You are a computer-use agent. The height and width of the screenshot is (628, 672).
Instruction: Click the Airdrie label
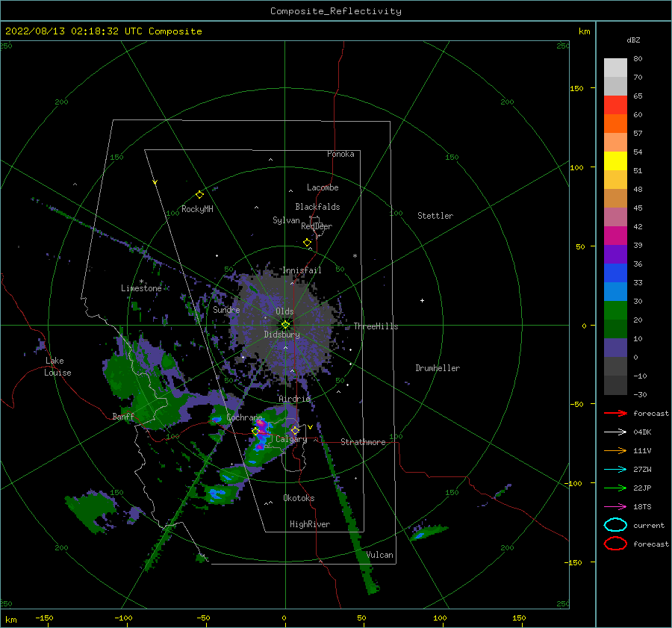294,399
